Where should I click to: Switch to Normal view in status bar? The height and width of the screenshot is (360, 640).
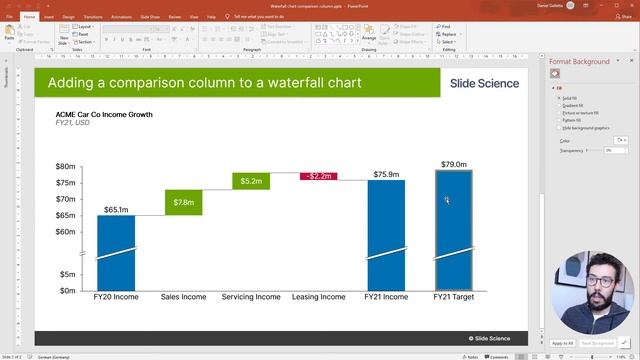pyautogui.click(x=521, y=357)
